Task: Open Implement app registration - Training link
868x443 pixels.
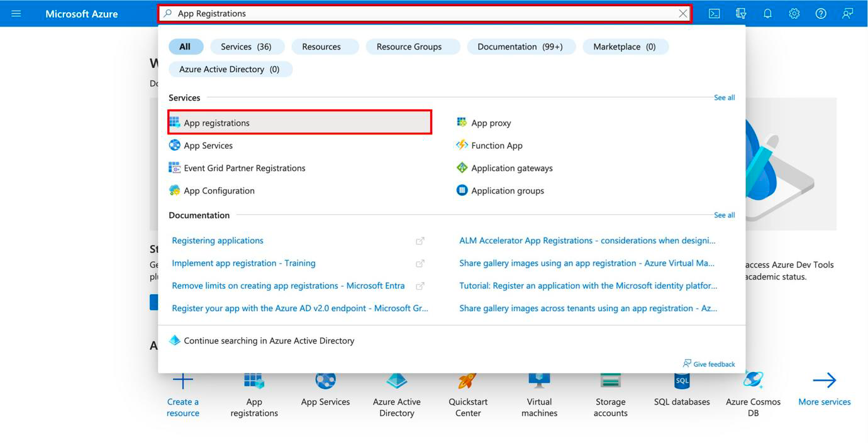Action: point(243,263)
